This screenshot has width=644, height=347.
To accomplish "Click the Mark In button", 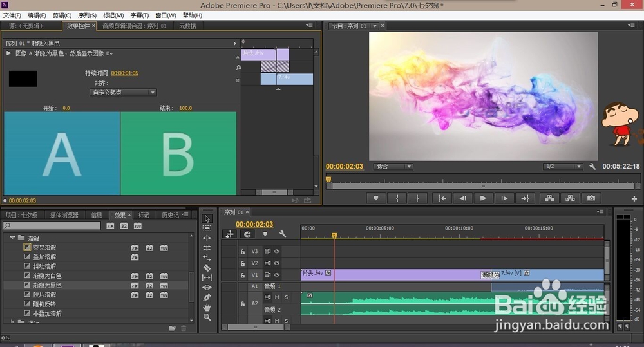I will 397,198.
